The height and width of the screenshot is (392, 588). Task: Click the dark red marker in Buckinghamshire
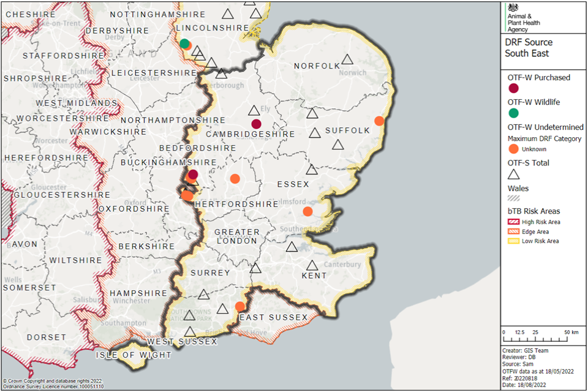pyautogui.click(x=193, y=175)
